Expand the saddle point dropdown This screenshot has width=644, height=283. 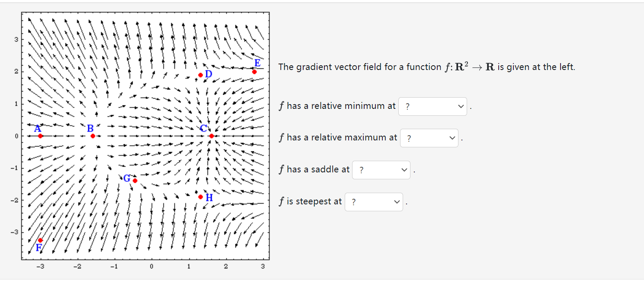(381, 170)
